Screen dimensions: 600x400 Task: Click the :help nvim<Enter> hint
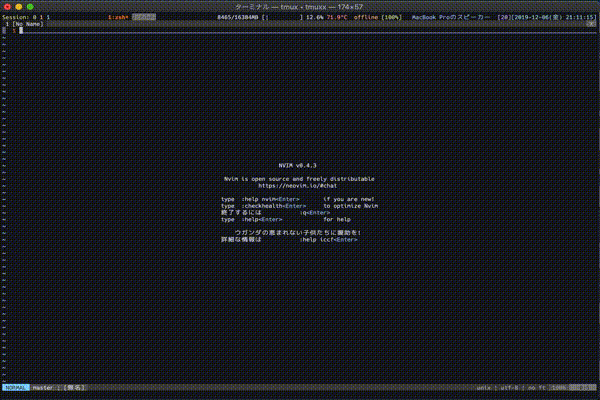tap(270, 199)
